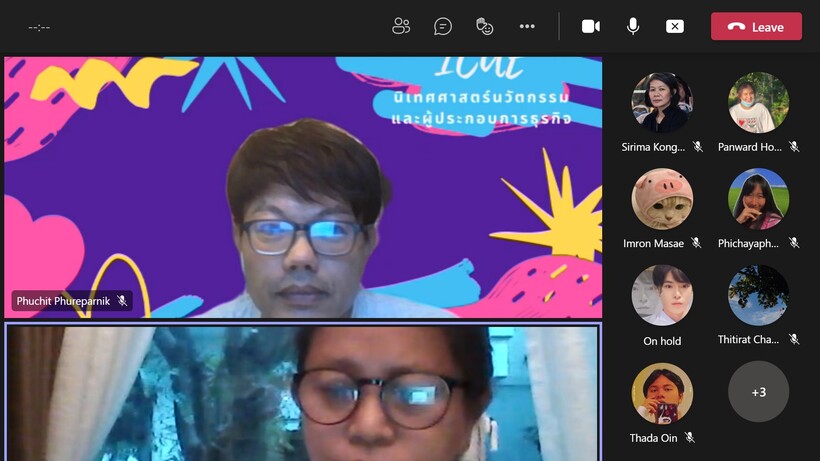Open the raise hand reactions icon
Viewport: 820px width, 461px height.
click(484, 26)
